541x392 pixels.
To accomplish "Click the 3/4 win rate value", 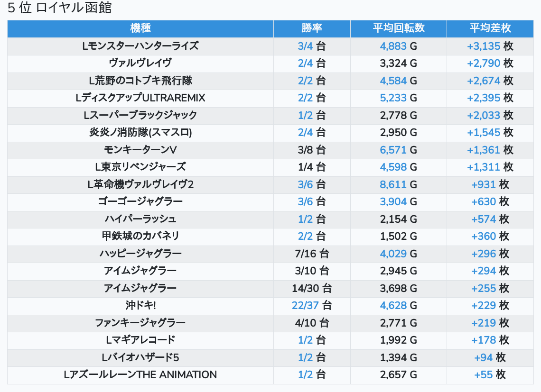I will click(305, 46).
